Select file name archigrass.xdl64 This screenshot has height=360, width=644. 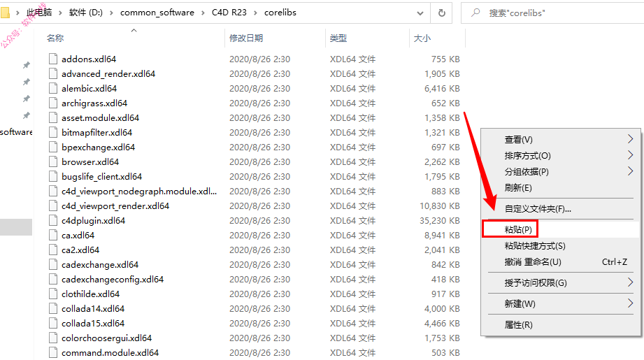point(94,103)
